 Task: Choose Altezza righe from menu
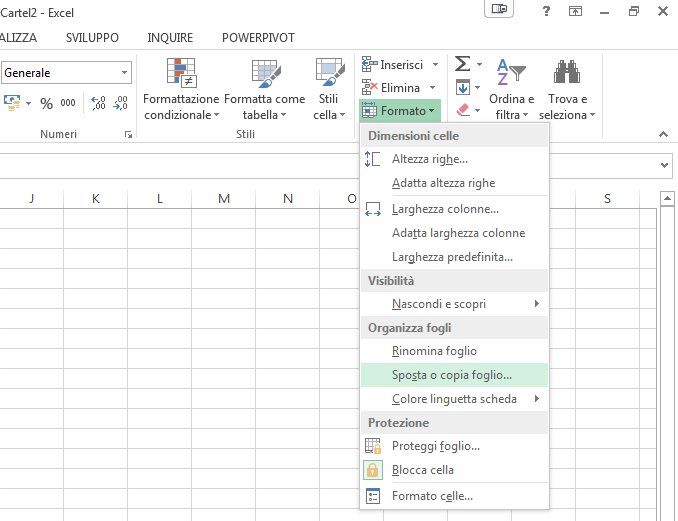pos(430,159)
